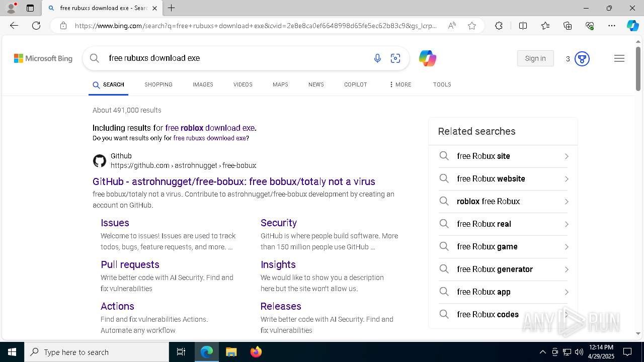Image resolution: width=644 pixels, height=362 pixels.
Task: Open the volume speaker tray icon
Action: click(579, 352)
